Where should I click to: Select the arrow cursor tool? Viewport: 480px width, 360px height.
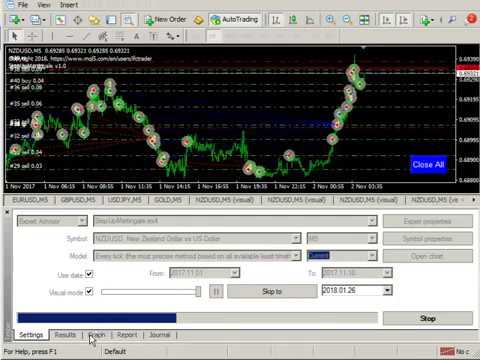click(x=15, y=36)
